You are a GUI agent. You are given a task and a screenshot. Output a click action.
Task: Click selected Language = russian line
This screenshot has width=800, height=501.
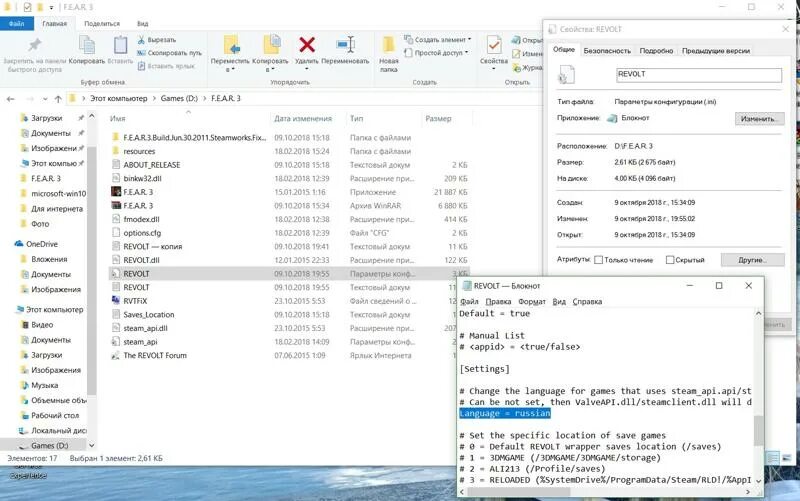505,413
